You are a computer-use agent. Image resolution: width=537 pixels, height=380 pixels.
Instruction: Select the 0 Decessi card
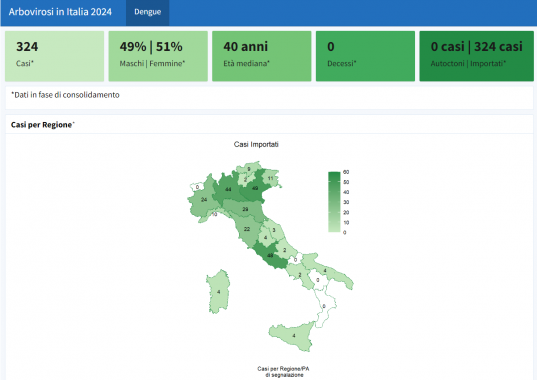tap(365, 56)
